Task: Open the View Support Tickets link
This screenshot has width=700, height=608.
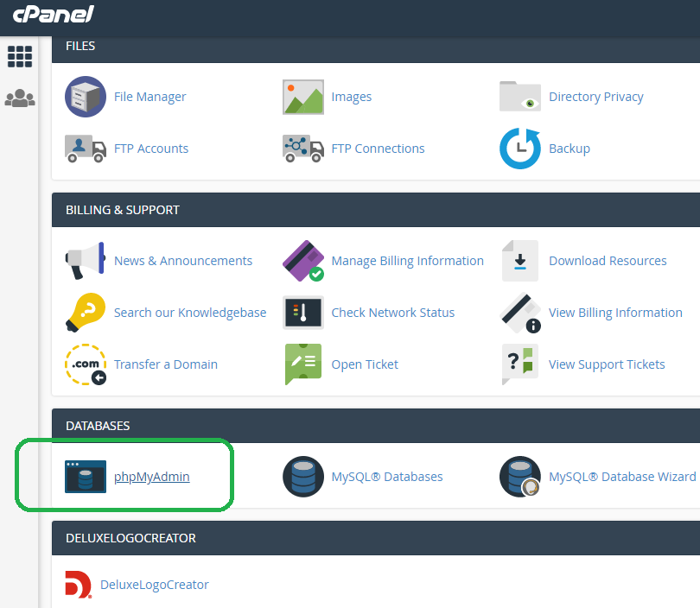Action: click(607, 364)
